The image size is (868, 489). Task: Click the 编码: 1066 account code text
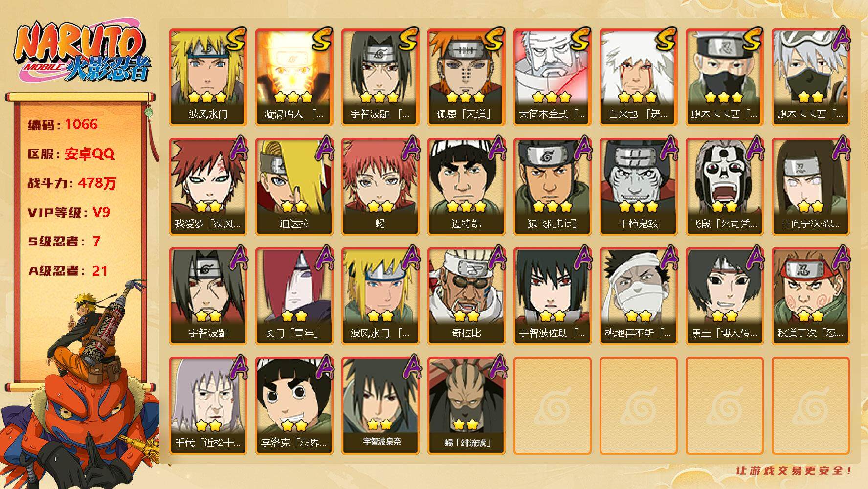(x=63, y=124)
